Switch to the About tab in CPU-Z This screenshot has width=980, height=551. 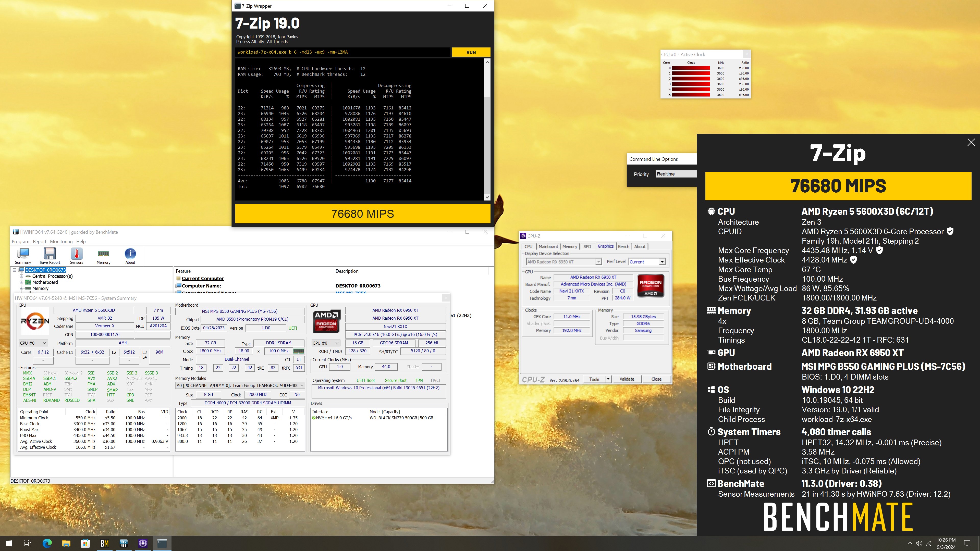(x=640, y=246)
